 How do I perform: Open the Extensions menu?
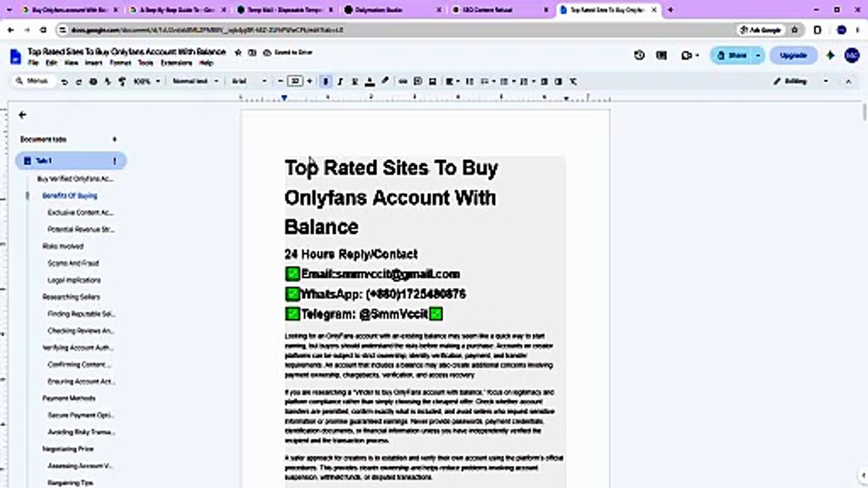tap(176, 63)
